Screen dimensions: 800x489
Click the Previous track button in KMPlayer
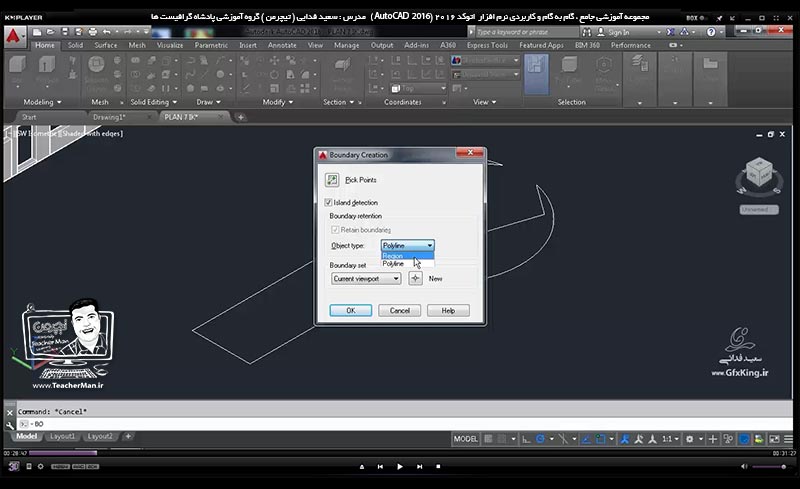[x=380, y=467]
